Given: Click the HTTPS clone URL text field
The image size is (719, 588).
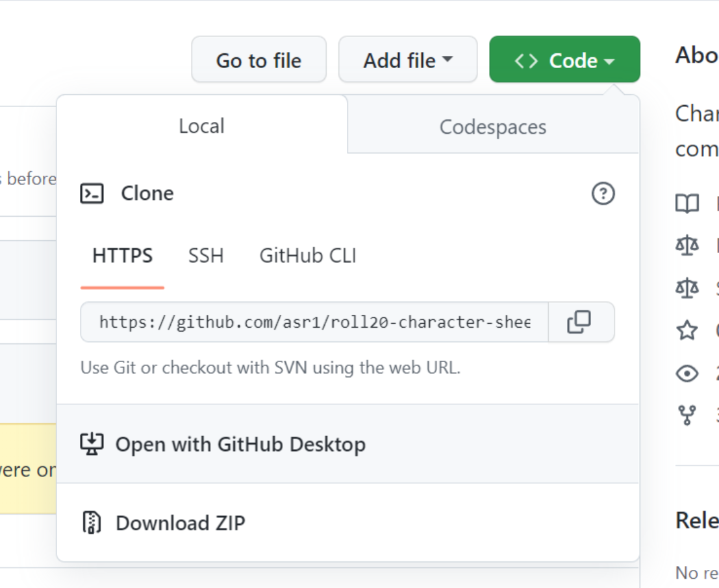Looking at the screenshot, I should click(314, 322).
